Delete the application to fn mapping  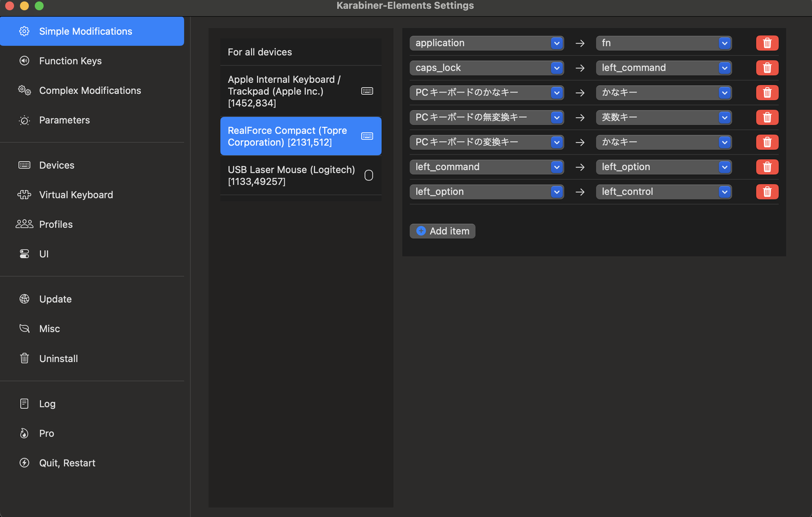pos(767,43)
